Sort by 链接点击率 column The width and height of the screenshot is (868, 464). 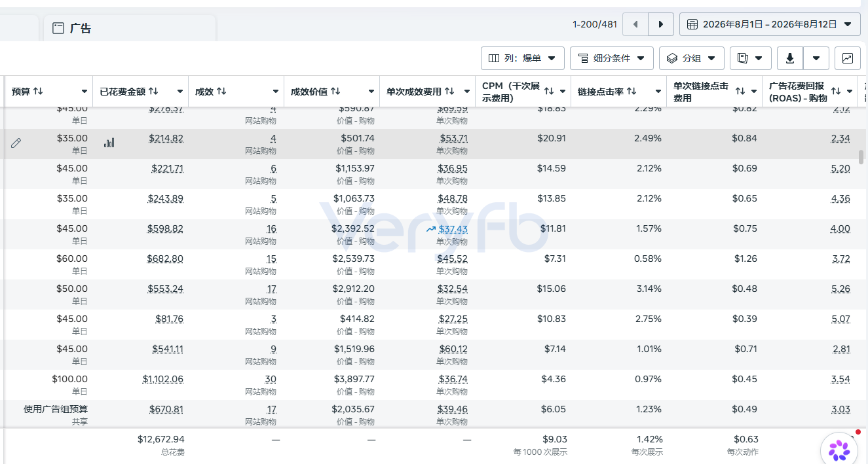(632, 91)
